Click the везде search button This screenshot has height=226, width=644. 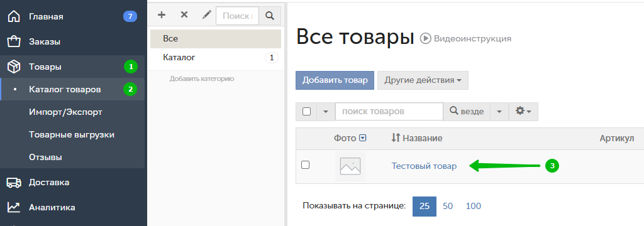[x=467, y=112]
